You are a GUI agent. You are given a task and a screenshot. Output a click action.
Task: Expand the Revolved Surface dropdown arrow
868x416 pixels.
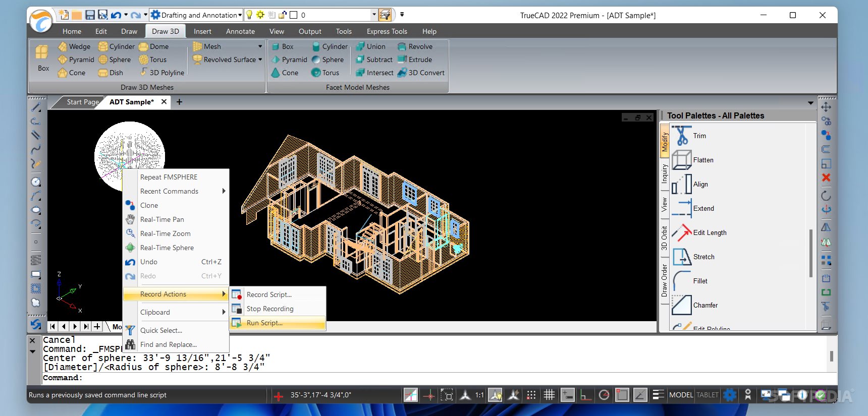pos(260,60)
